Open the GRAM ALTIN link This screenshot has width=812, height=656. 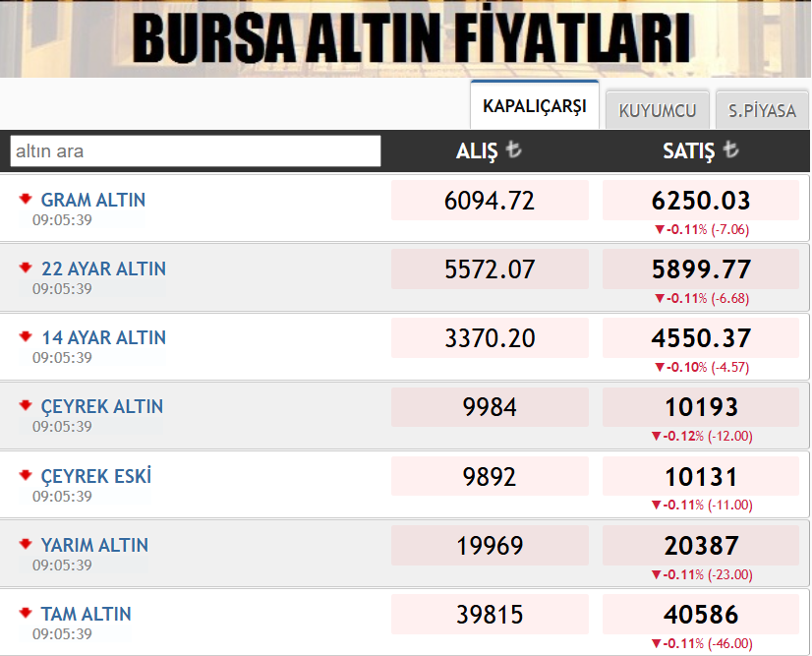[93, 200]
